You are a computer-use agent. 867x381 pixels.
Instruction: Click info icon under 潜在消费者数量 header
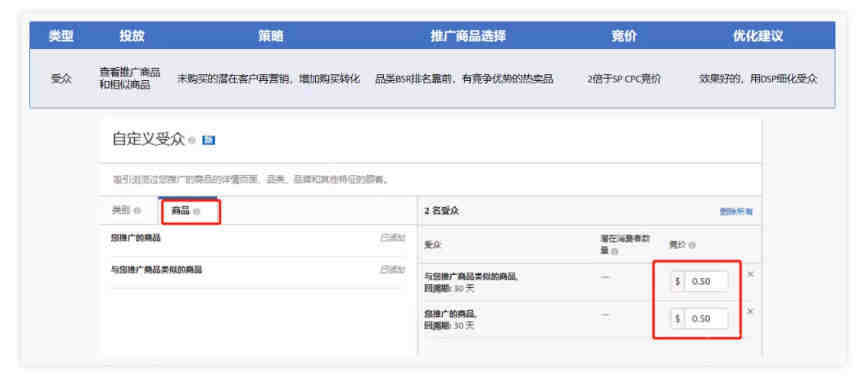614,251
